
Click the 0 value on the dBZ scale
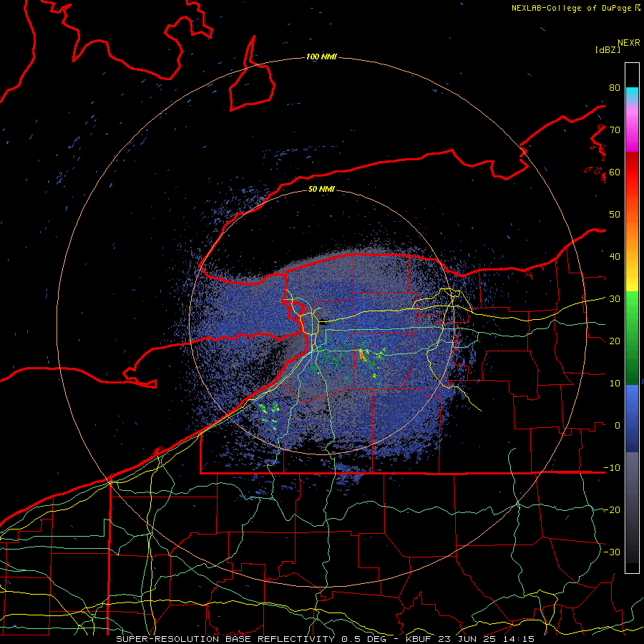tap(618, 426)
